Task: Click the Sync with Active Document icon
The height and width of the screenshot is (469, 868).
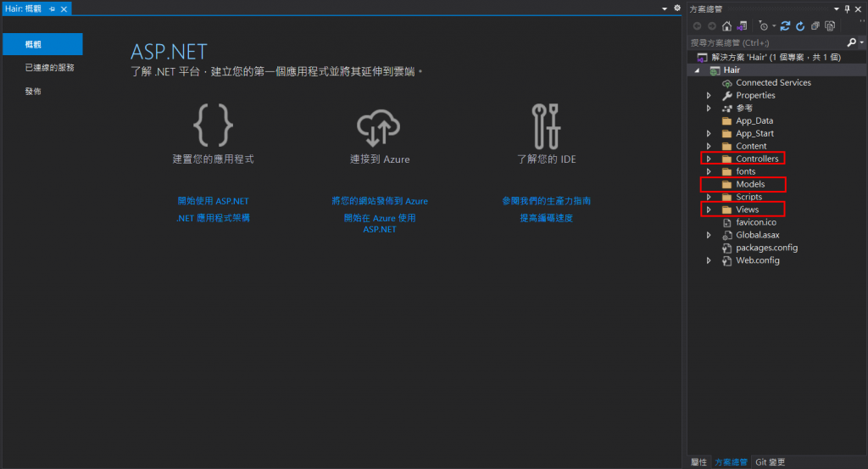Action: pyautogui.click(x=785, y=26)
